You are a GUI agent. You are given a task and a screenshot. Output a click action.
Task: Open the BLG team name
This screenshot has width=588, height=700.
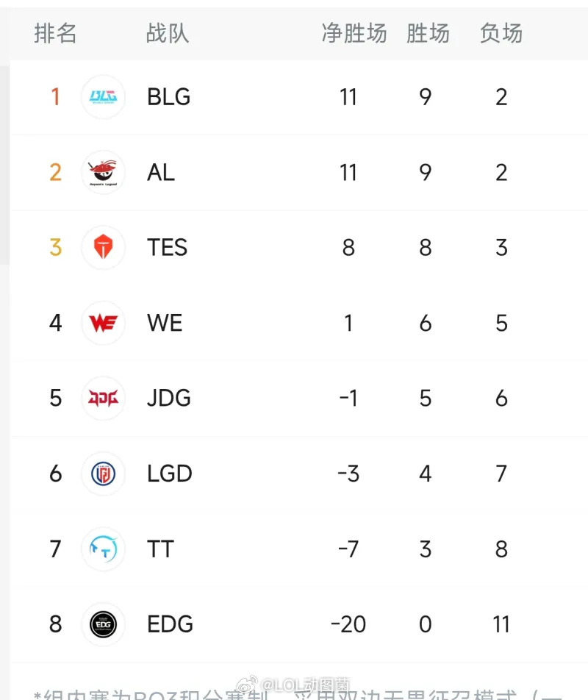168,97
